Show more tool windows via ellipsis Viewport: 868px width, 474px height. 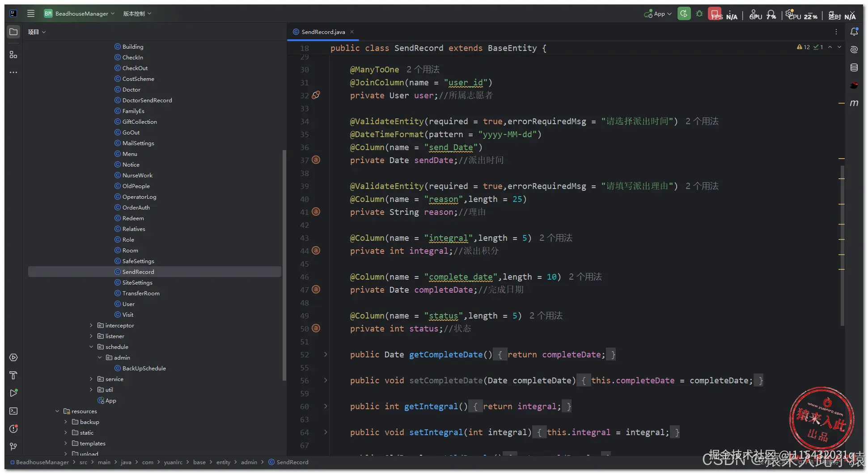click(x=13, y=72)
